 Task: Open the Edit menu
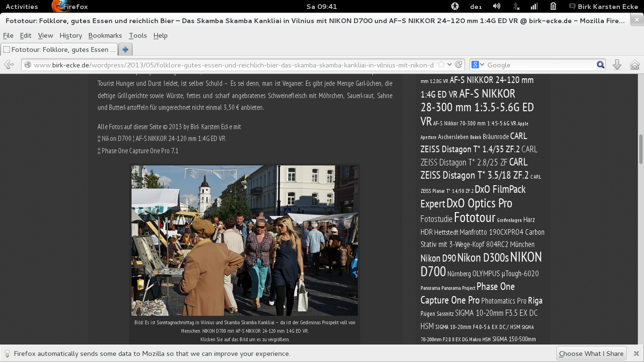[x=25, y=35]
